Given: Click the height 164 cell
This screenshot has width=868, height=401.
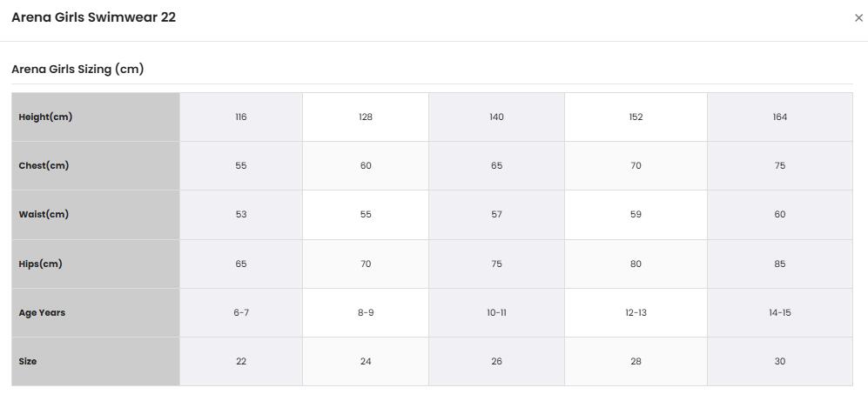Looking at the screenshot, I should [780, 117].
